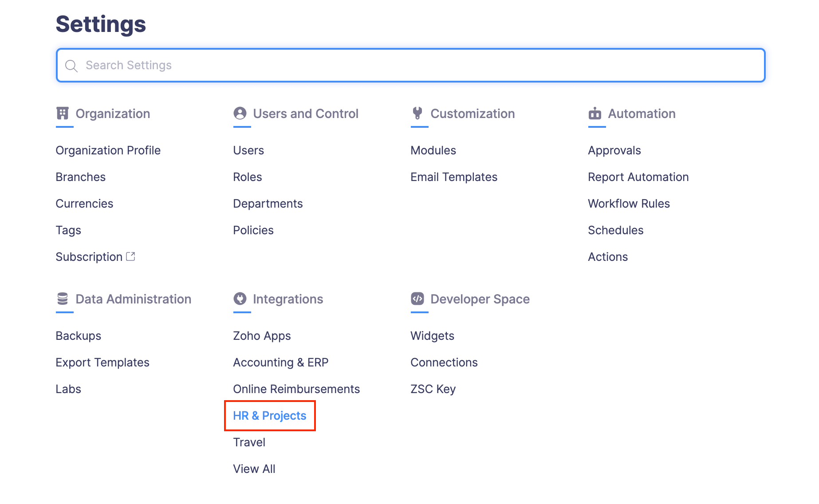
Task: Open the Email Templates settings
Action: tap(454, 177)
